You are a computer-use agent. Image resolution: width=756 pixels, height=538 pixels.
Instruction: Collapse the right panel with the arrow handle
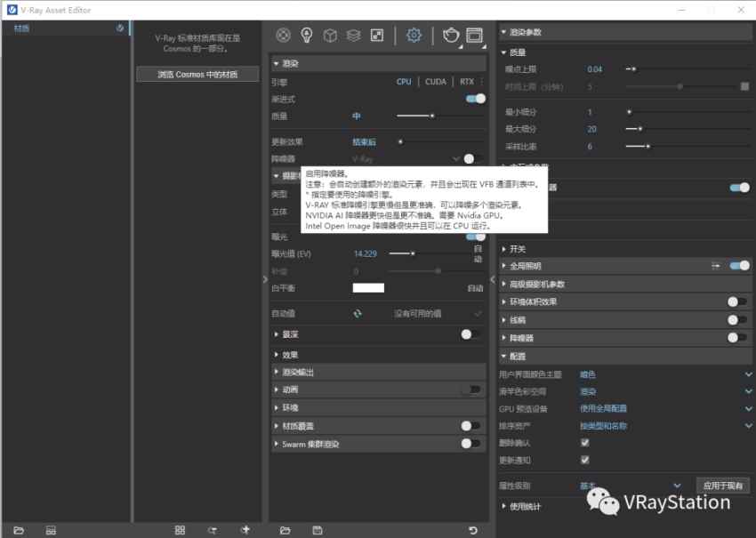[x=492, y=279]
